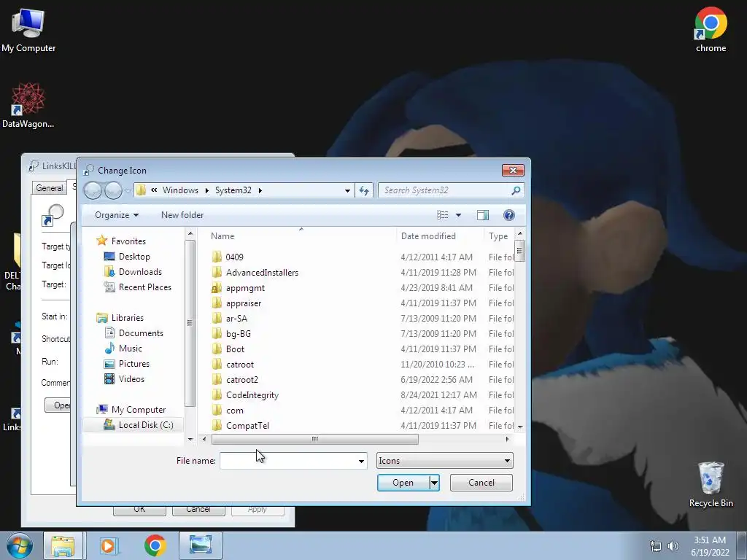This screenshot has height=560, width=747.
Task: Click the file list vertical scrollbar down arrow
Action: point(519,427)
